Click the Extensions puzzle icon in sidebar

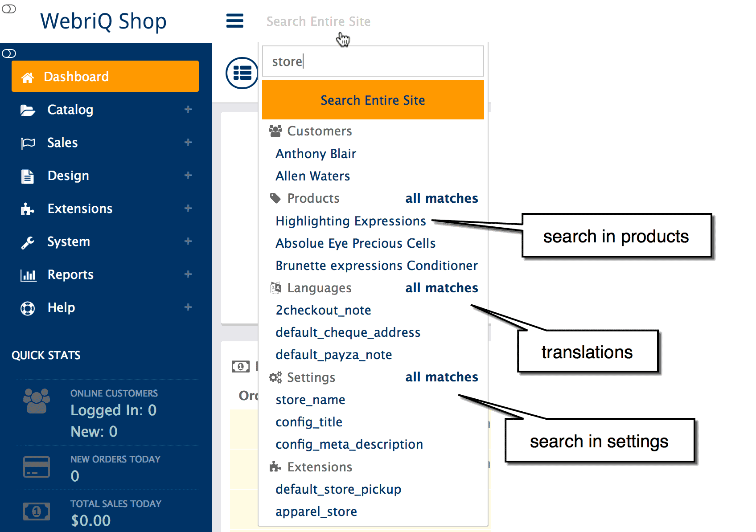[x=28, y=209]
